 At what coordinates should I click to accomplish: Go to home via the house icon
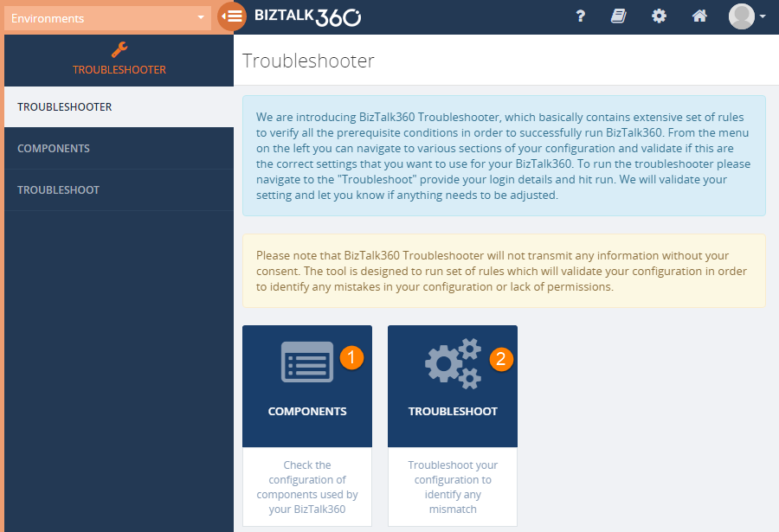(x=699, y=16)
